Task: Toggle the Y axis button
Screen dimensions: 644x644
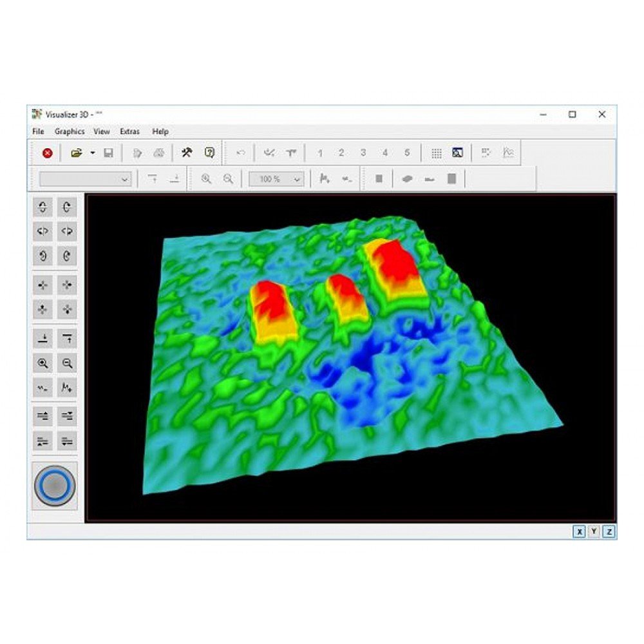Action: [x=594, y=532]
